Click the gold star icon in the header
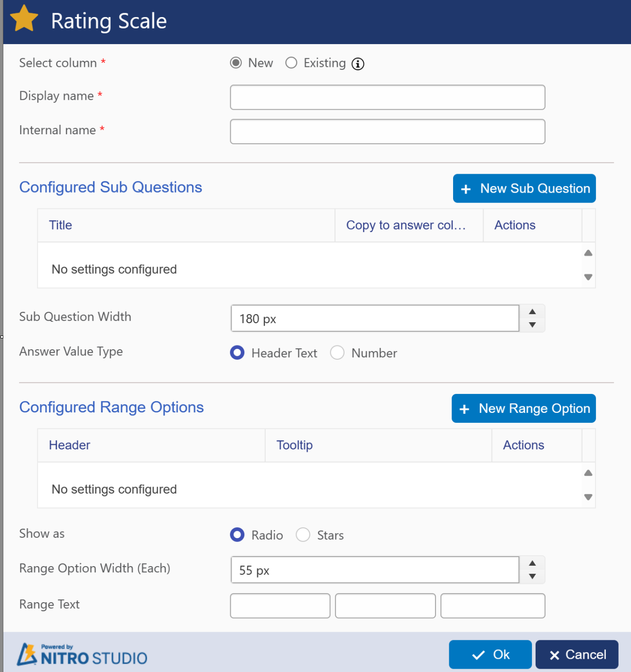631x672 pixels. [x=24, y=19]
